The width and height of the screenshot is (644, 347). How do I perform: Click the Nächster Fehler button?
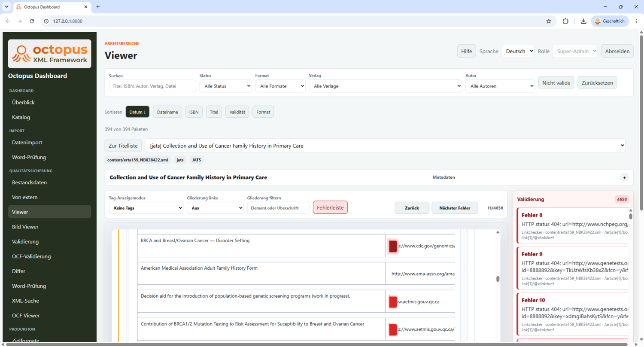click(455, 208)
